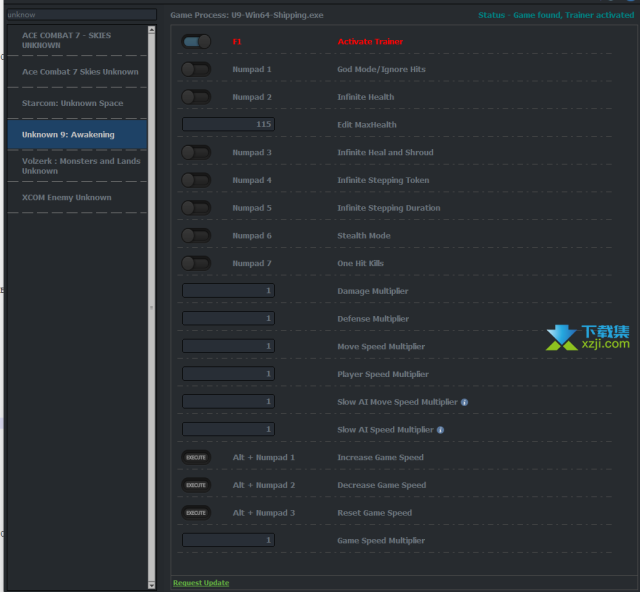Click the Numpad 7 hotkey label
Image resolution: width=640 pixels, height=592 pixels.
(252, 263)
